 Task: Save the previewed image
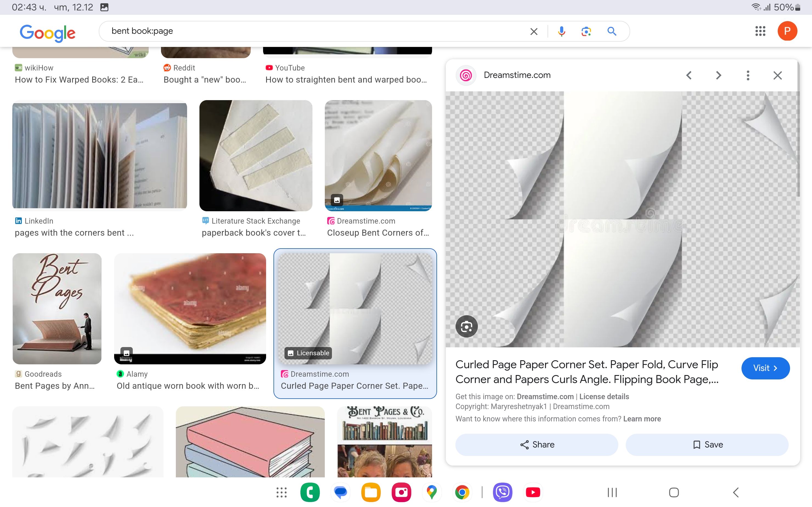[707, 445]
